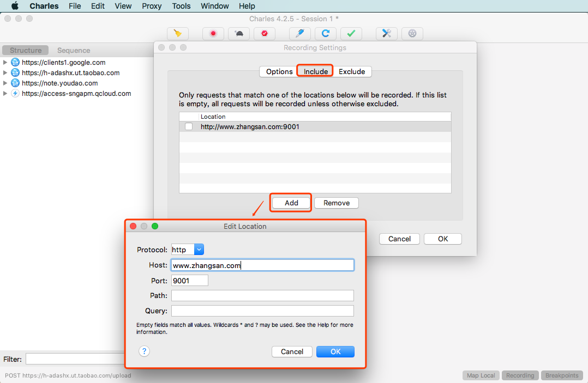Toggle the breakpoints hexagon icon
Viewport: 588px width, 383px height.
(265, 34)
